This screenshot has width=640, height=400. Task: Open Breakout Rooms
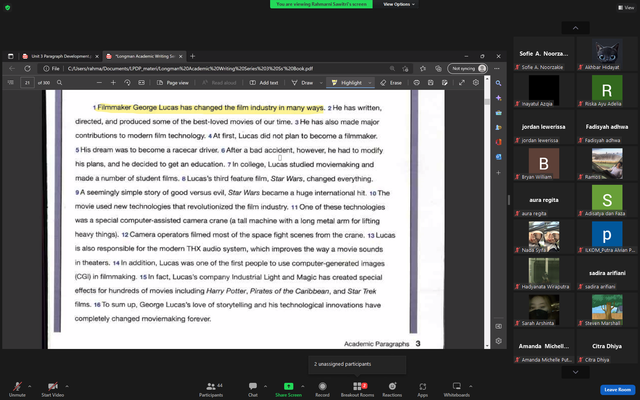pos(358,389)
